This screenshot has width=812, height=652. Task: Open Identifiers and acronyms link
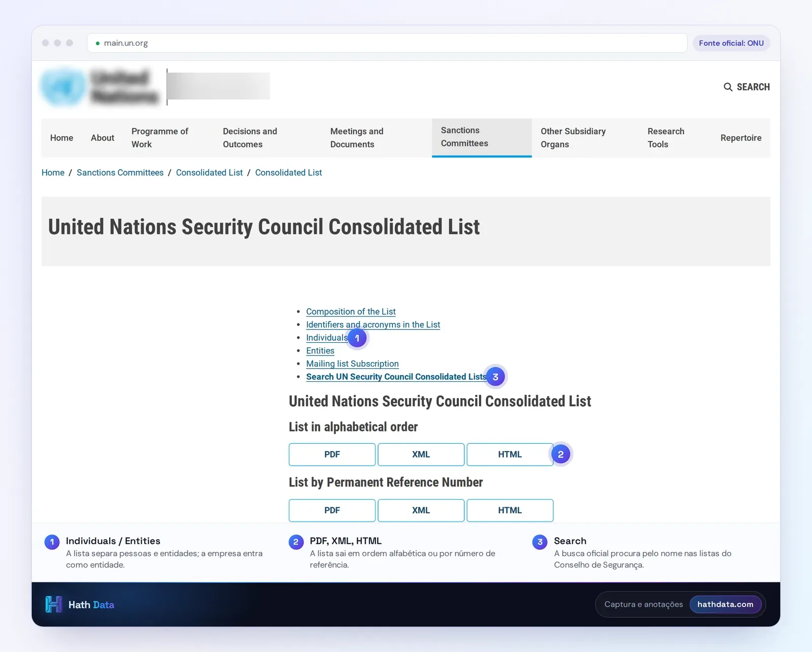(373, 324)
